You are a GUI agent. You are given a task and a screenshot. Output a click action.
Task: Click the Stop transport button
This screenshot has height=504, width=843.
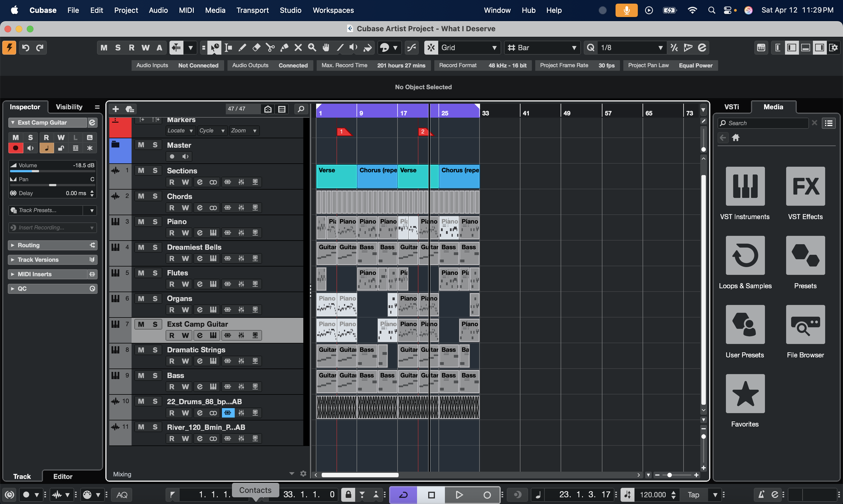coord(431,495)
